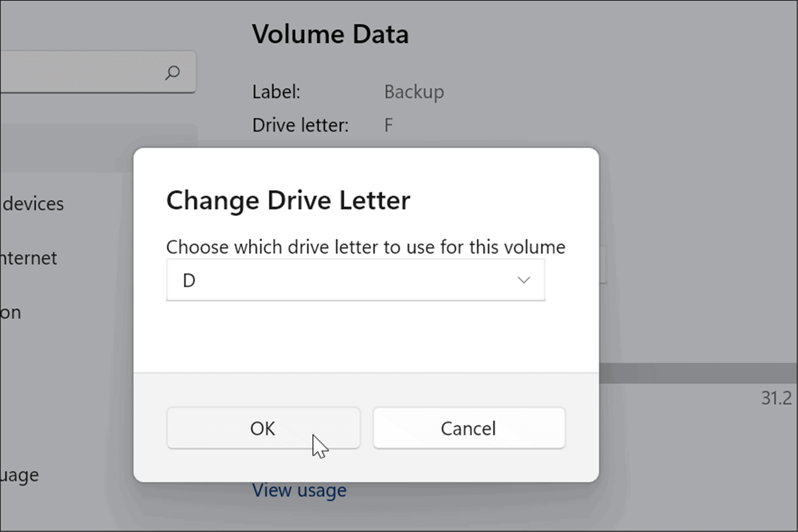Click the Change Drive Letter dialog title
Viewport: 798px width, 532px height.
pyautogui.click(x=288, y=201)
